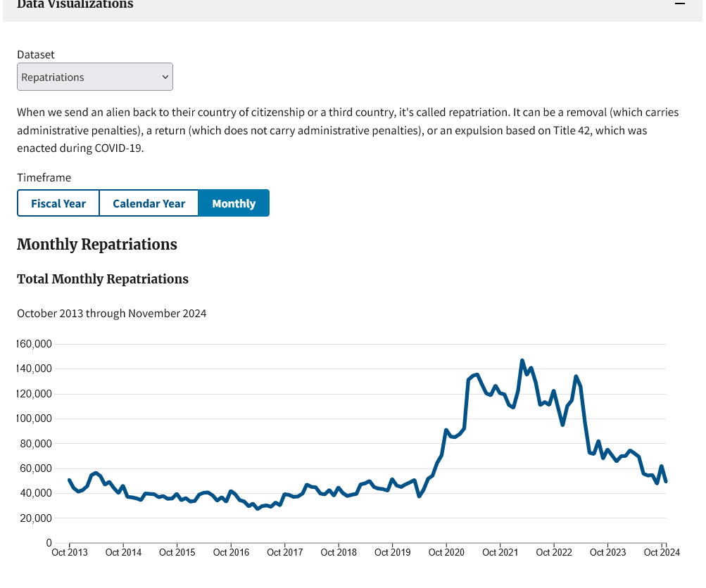
Task: Click the Monthly Repatriations heading
Action: [97, 244]
